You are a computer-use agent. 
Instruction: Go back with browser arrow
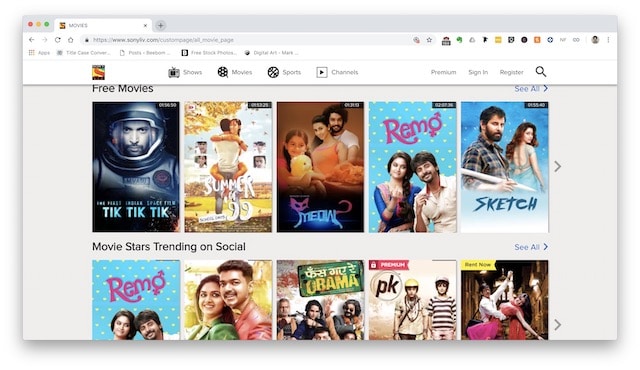[x=31, y=40]
